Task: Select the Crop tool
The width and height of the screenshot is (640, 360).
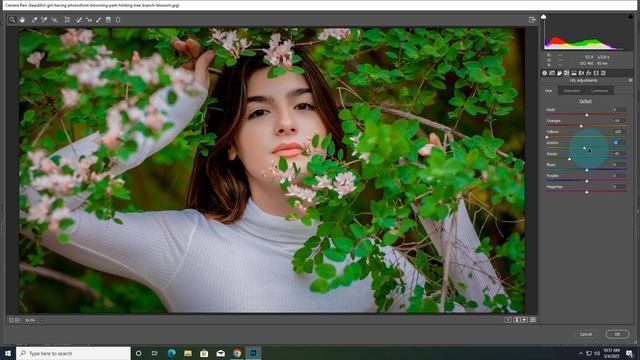Action: (67, 20)
